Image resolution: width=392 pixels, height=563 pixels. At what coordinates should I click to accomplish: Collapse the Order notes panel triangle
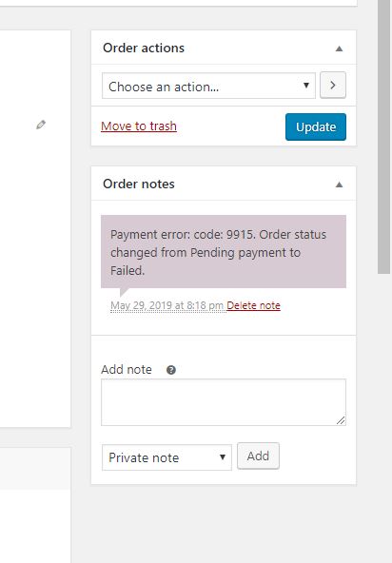339,184
